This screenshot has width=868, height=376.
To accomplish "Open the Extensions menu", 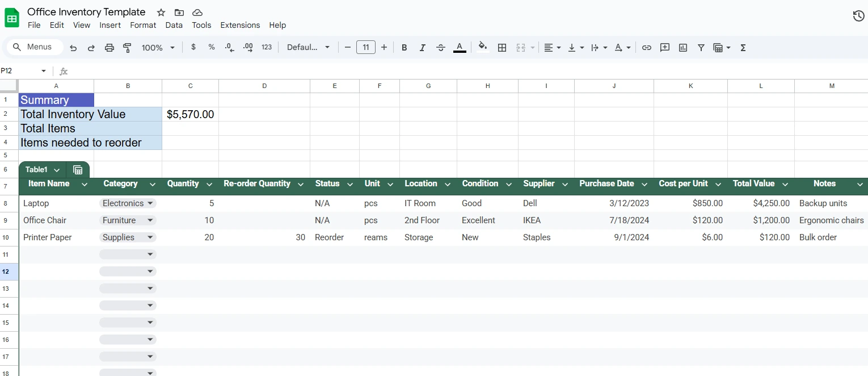I will pyautogui.click(x=240, y=25).
